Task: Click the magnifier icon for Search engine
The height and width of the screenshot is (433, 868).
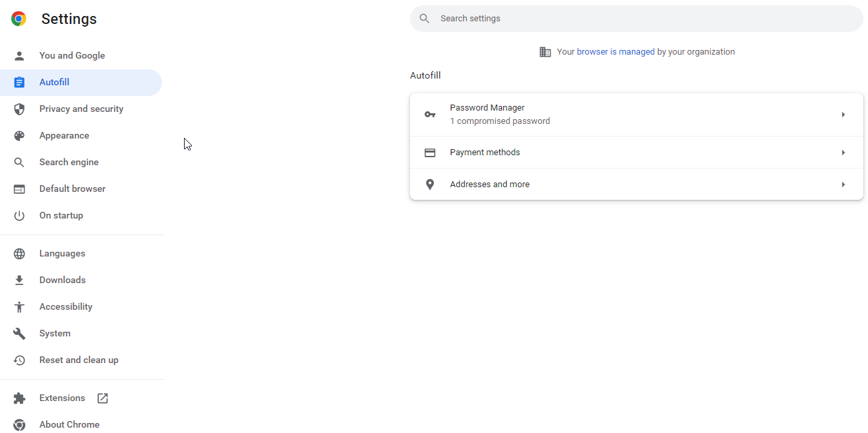Action: [19, 163]
